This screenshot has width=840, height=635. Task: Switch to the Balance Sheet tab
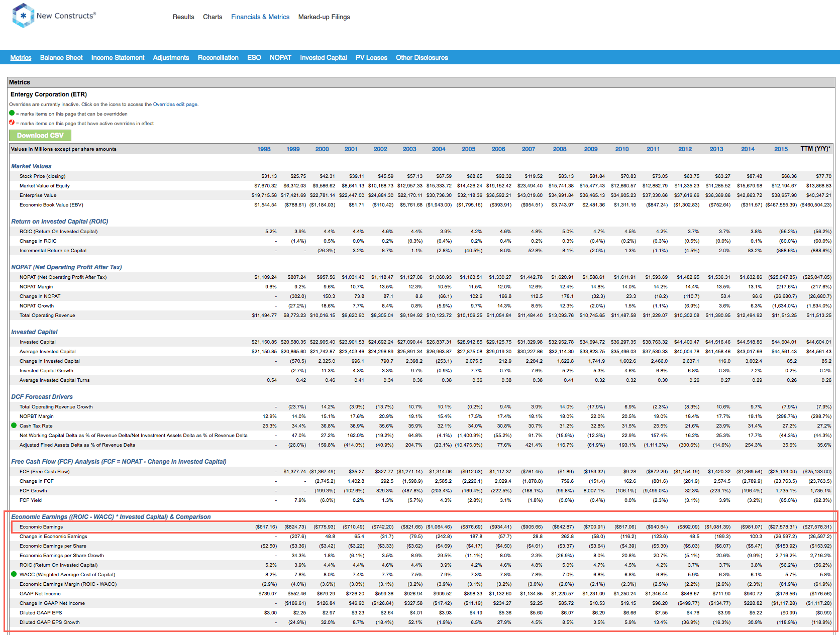pyautogui.click(x=61, y=58)
